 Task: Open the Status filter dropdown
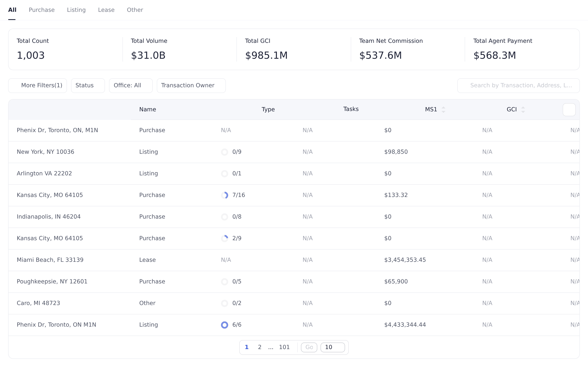88,85
